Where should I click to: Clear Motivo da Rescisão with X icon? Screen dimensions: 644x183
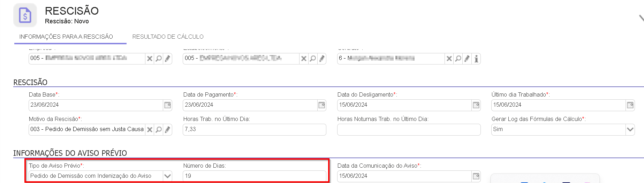pos(150,130)
